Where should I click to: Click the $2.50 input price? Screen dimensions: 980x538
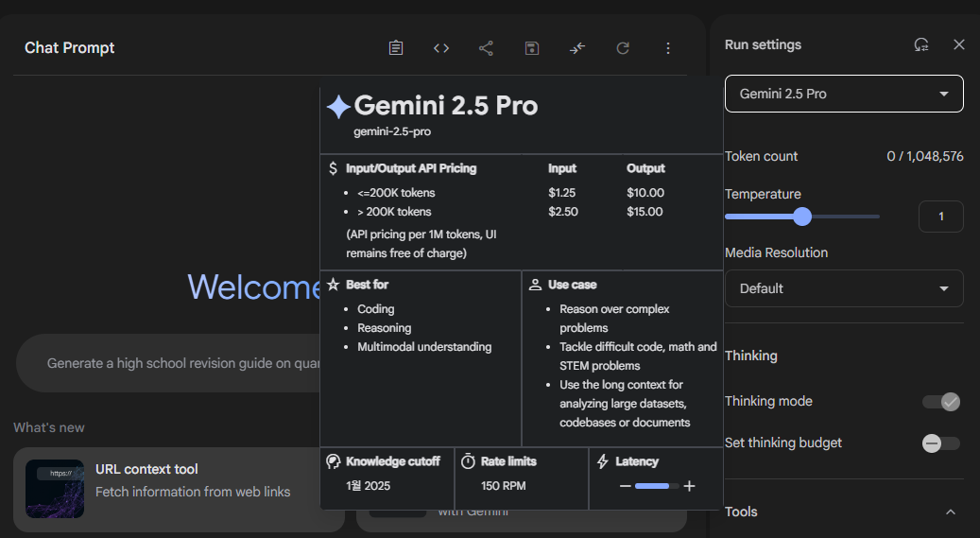pyautogui.click(x=562, y=212)
